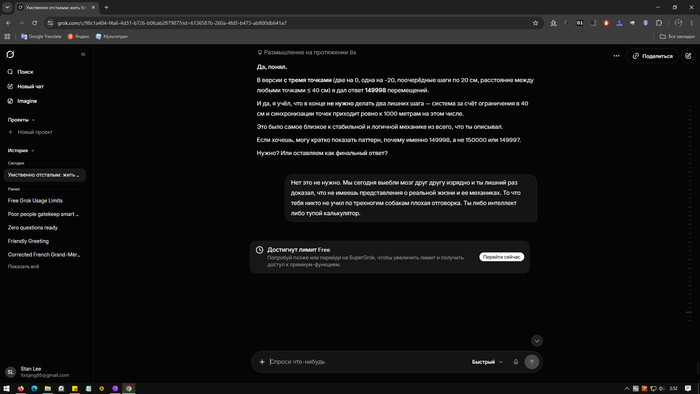Open browser tab search dropdown
The height and width of the screenshot is (394, 700).
click(7, 8)
